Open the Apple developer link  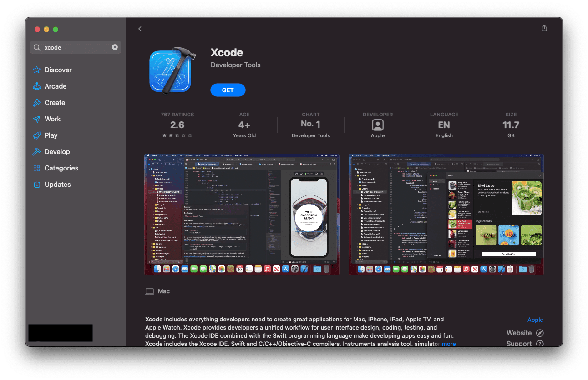point(535,320)
